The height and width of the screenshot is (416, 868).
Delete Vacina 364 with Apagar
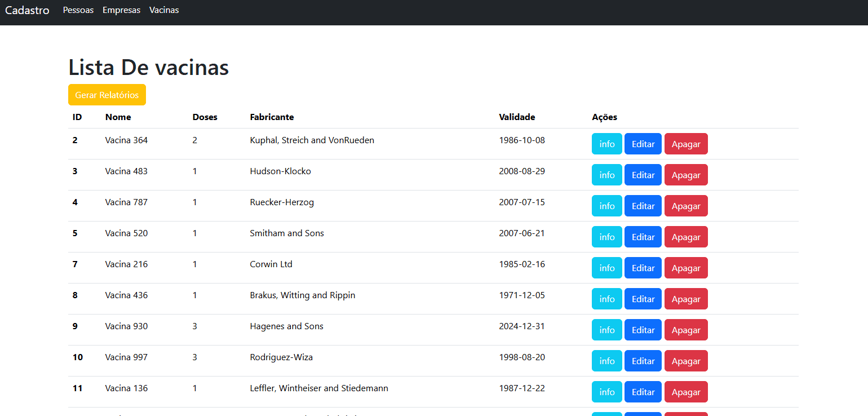click(686, 144)
